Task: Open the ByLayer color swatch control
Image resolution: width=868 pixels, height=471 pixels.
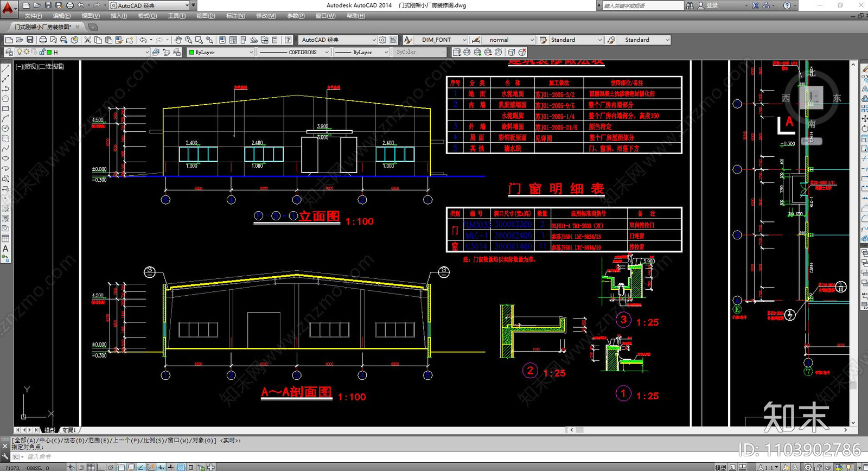Action: tap(220, 53)
